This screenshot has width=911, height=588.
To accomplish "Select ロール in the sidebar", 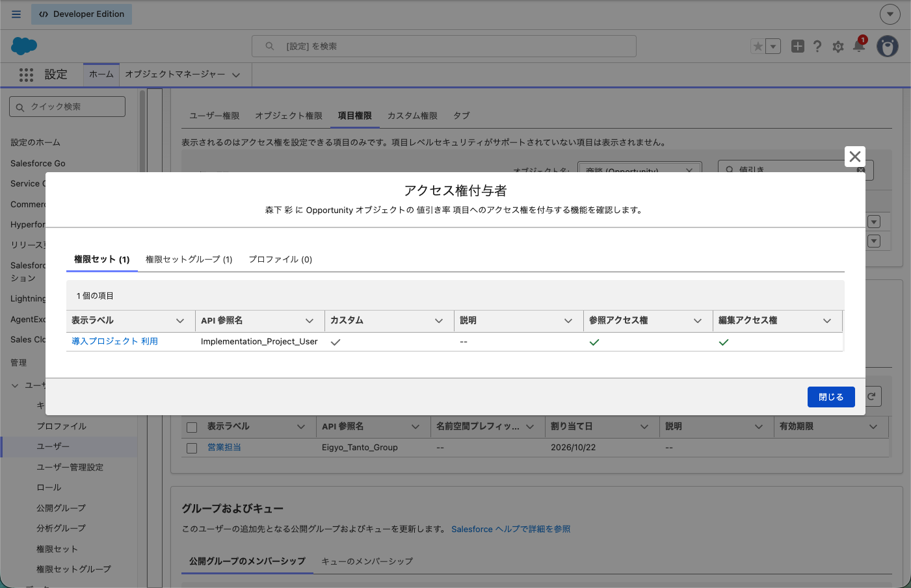I will click(49, 487).
